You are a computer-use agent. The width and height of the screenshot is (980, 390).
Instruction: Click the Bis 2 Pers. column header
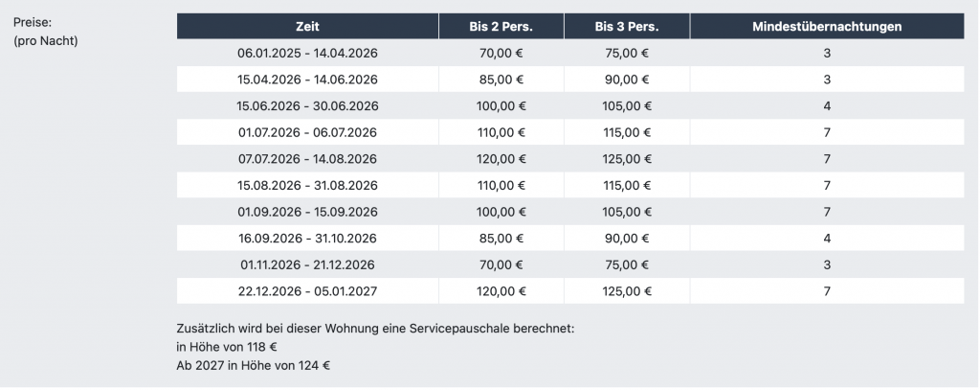(501, 27)
